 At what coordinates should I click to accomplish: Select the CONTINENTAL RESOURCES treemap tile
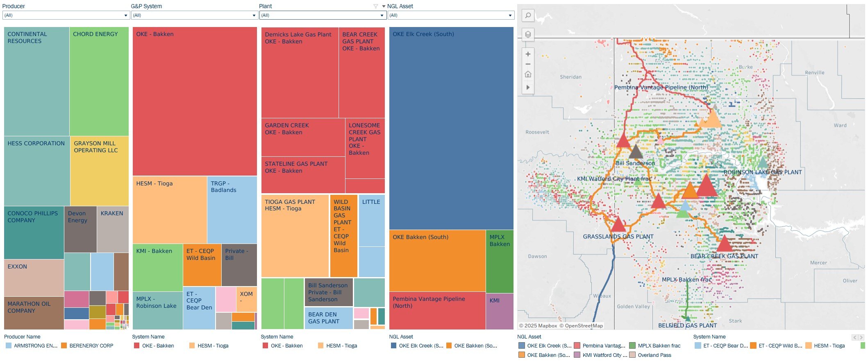tap(36, 81)
